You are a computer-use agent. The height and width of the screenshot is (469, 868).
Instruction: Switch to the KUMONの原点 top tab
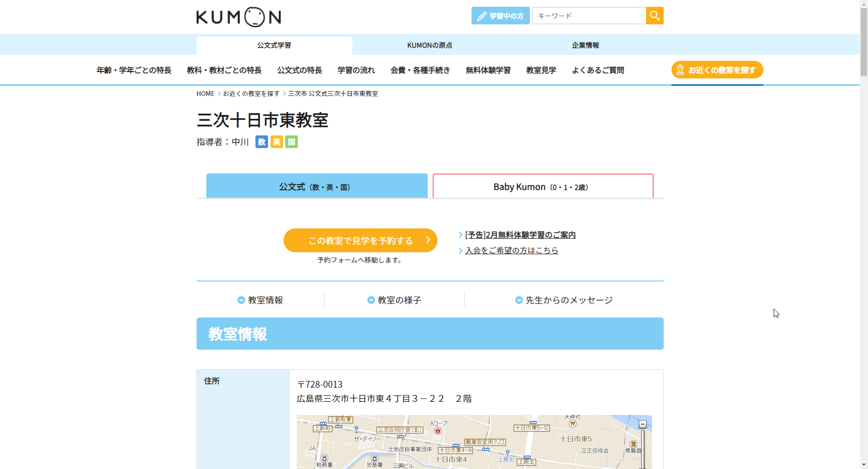click(430, 45)
